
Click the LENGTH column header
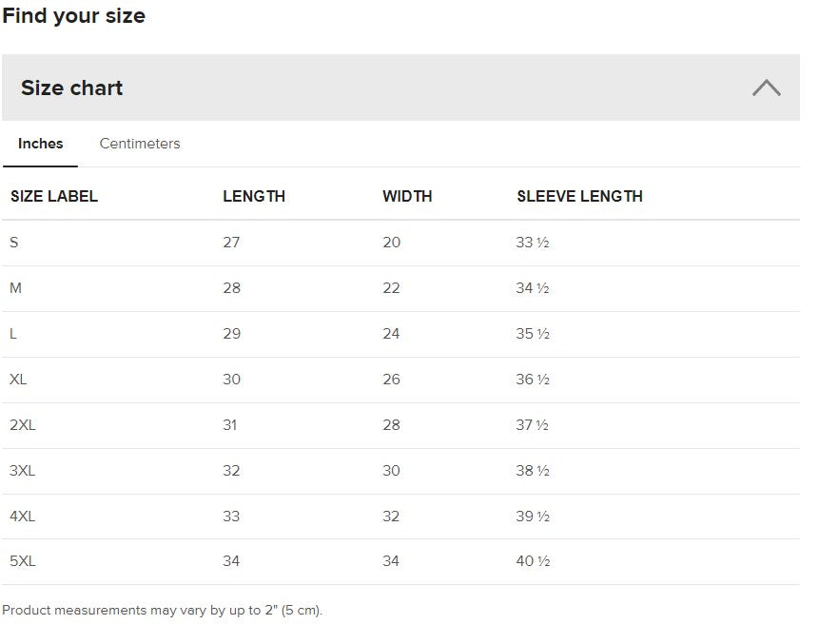coord(254,197)
